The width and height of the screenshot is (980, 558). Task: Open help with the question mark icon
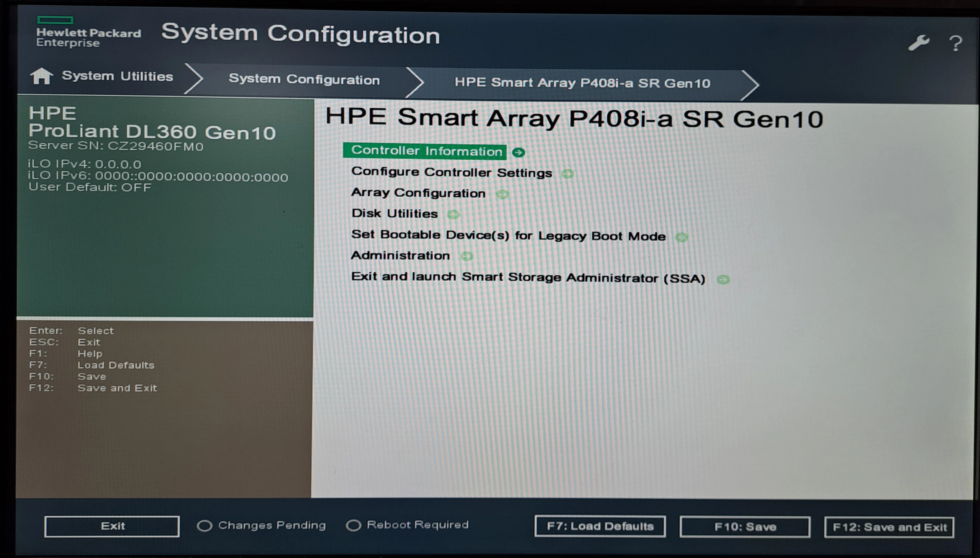pyautogui.click(x=955, y=43)
